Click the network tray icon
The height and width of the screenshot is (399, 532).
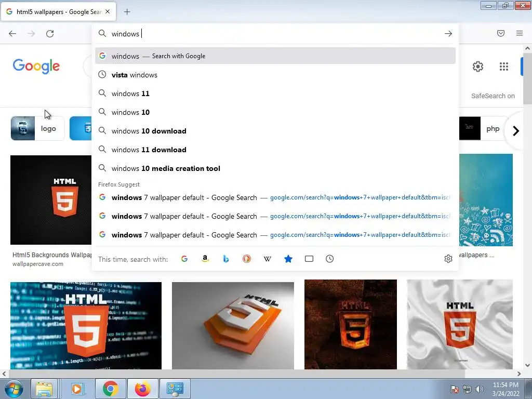coord(467,390)
